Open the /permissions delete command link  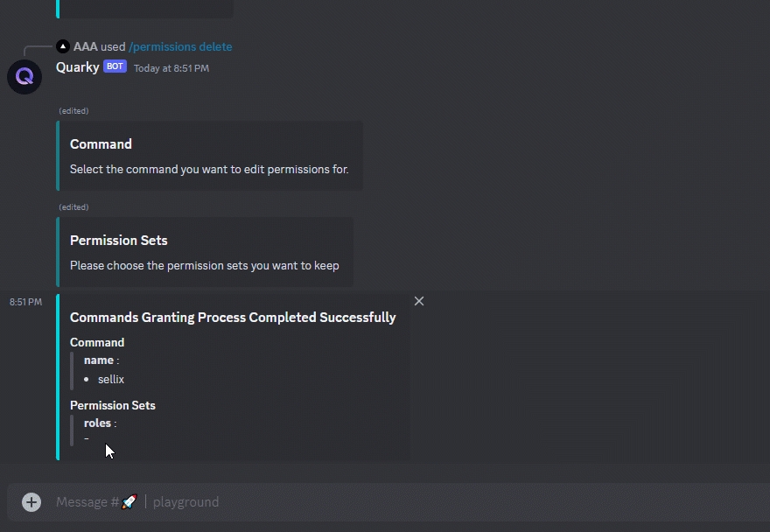(x=180, y=46)
